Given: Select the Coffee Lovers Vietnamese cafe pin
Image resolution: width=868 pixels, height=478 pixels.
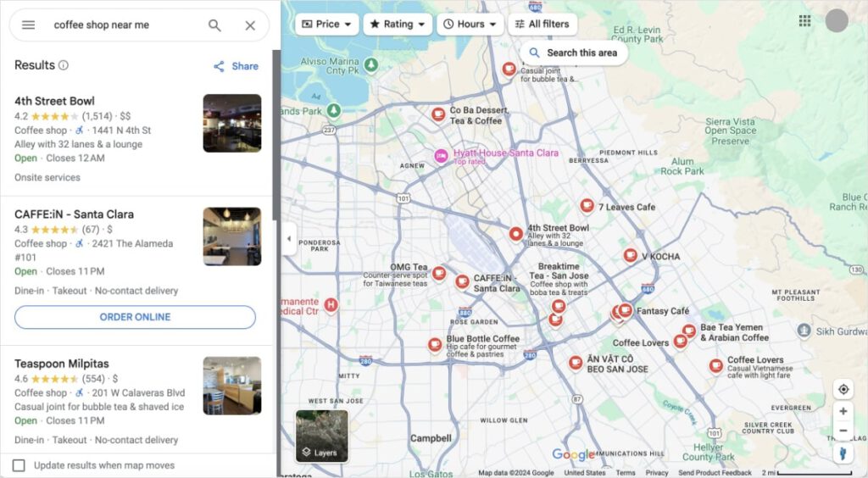Looking at the screenshot, I should pos(715,365).
